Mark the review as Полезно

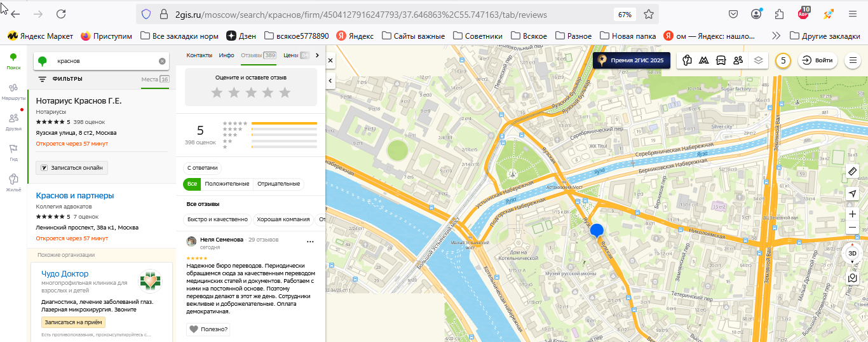tap(208, 329)
